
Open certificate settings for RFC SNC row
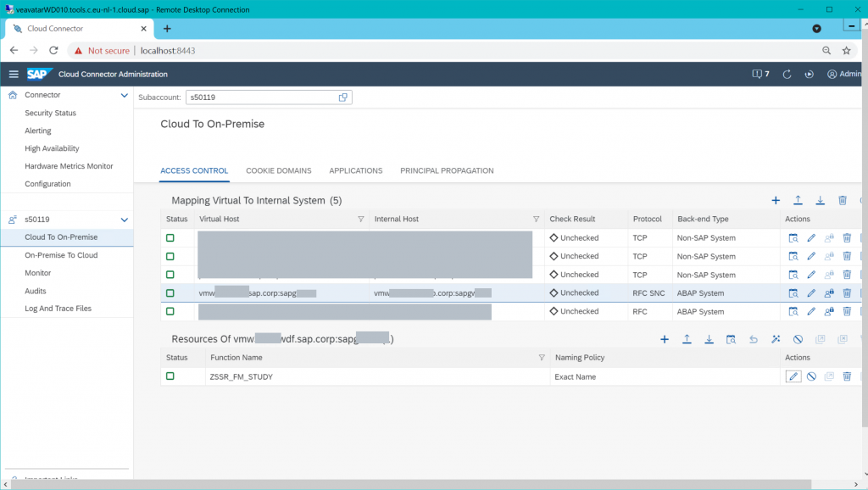pyautogui.click(x=829, y=292)
